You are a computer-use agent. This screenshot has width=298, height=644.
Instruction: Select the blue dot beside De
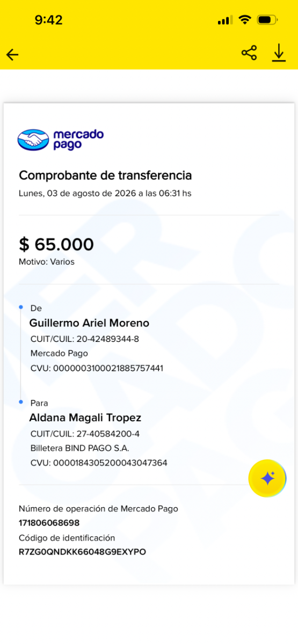click(x=21, y=307)
